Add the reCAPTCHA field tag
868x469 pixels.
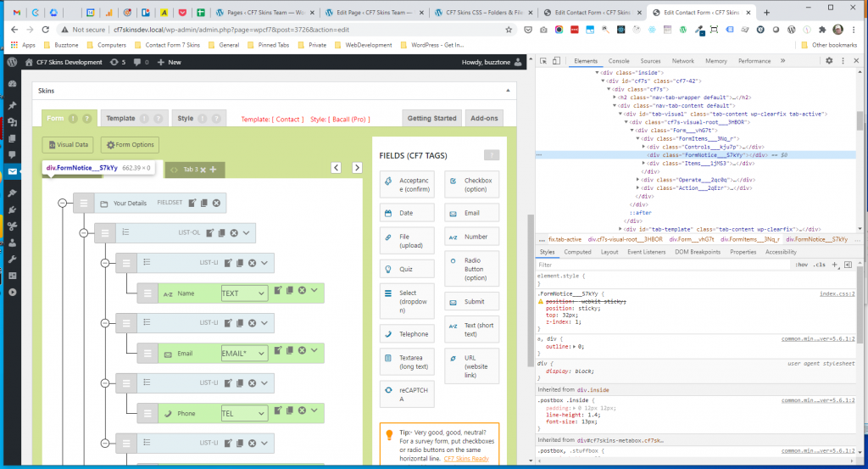click(408, 394)
